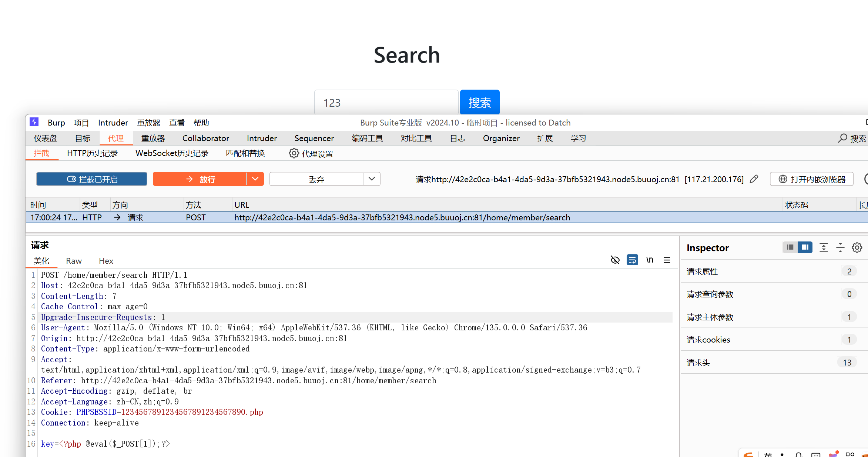
Task: Open the Collaborator tab
Action: (205, 138)
